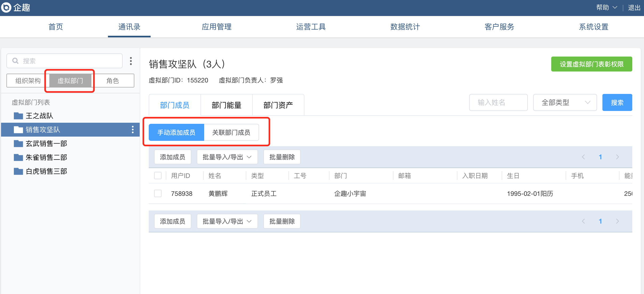The image size is (644, 294).
Task: Check the row checkbox for 黄鹏辉
Action: pos(158,193)
